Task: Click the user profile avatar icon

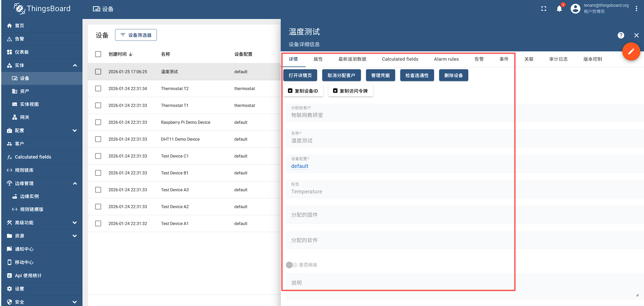Action: pos(575,9)
